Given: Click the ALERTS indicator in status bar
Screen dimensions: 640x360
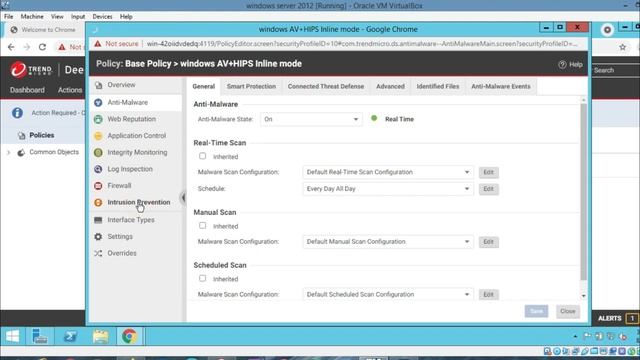Looking at the screenshot, I should coord(618,318).
